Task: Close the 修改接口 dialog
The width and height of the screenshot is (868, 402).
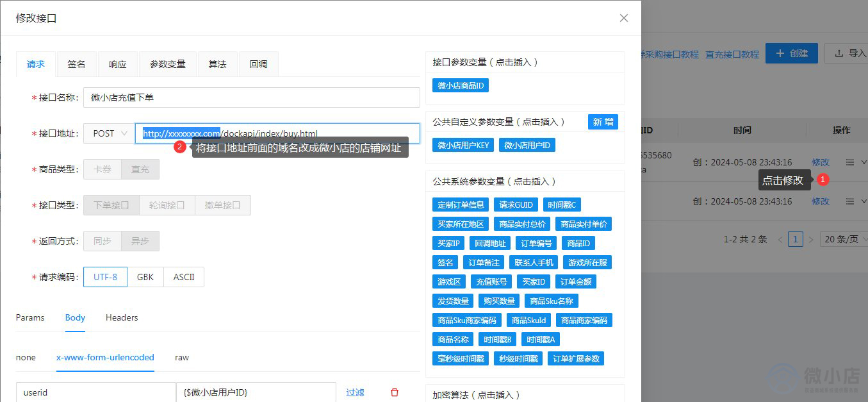Action: [624, 18]
